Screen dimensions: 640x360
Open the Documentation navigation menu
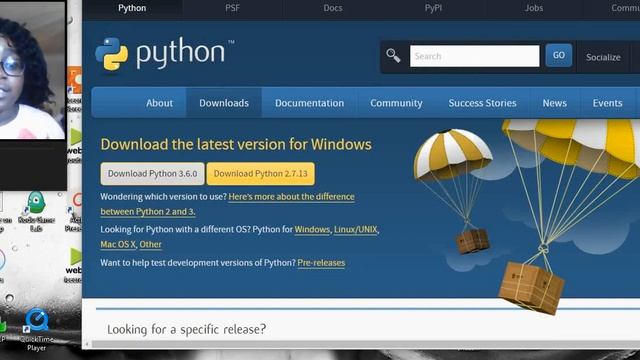coord(309,103)
